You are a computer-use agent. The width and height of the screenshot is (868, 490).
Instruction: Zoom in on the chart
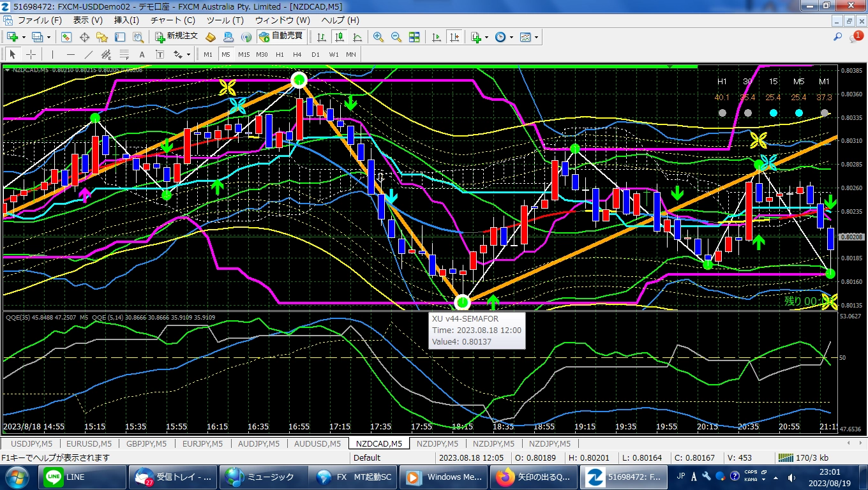(x=378, y=37)
